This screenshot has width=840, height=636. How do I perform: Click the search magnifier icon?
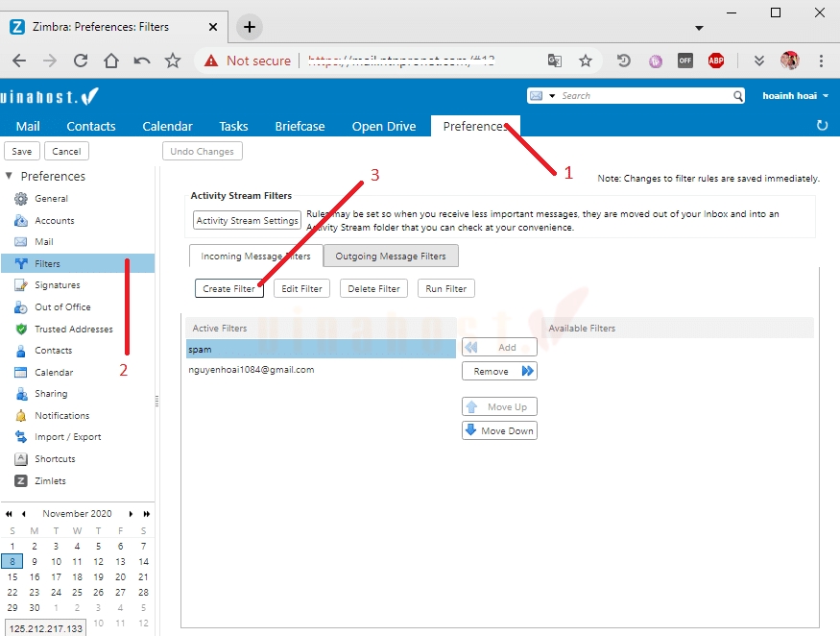[x=738, y=96]
